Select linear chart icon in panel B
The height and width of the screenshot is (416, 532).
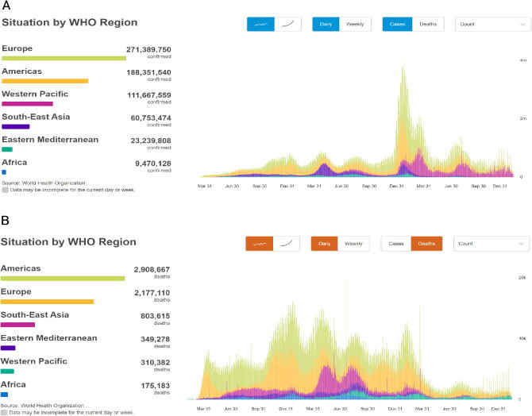[x=259, y=244]
